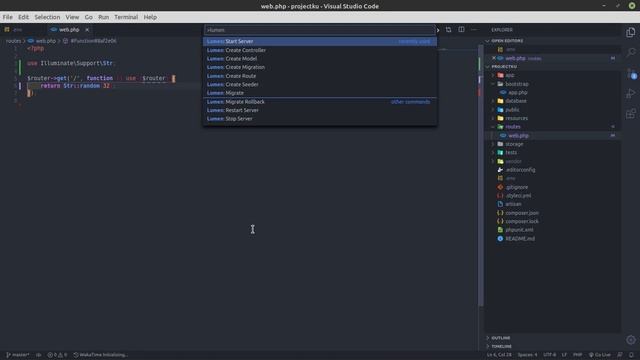Click the Synchronize Changes status icon
The height and width of the screenshot is (360, 640).
coord(38,355)
